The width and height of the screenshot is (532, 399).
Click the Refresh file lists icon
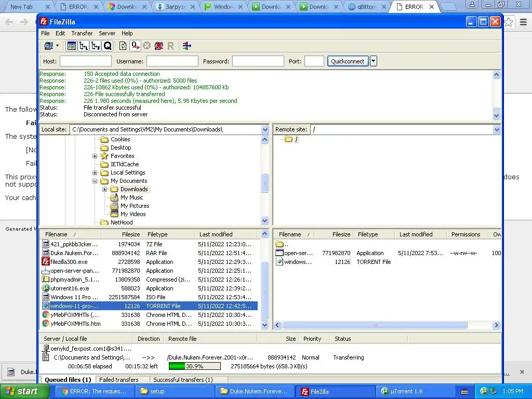tap(123, 46)
